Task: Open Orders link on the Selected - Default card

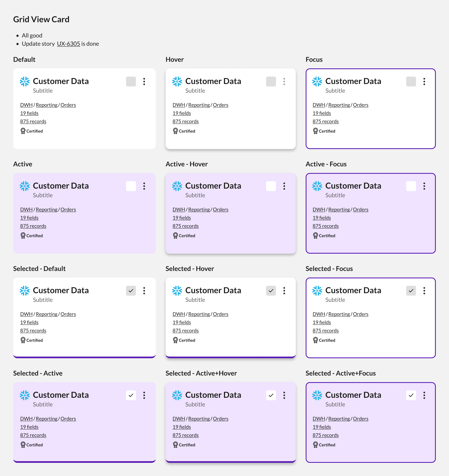Action: (68, 314)
